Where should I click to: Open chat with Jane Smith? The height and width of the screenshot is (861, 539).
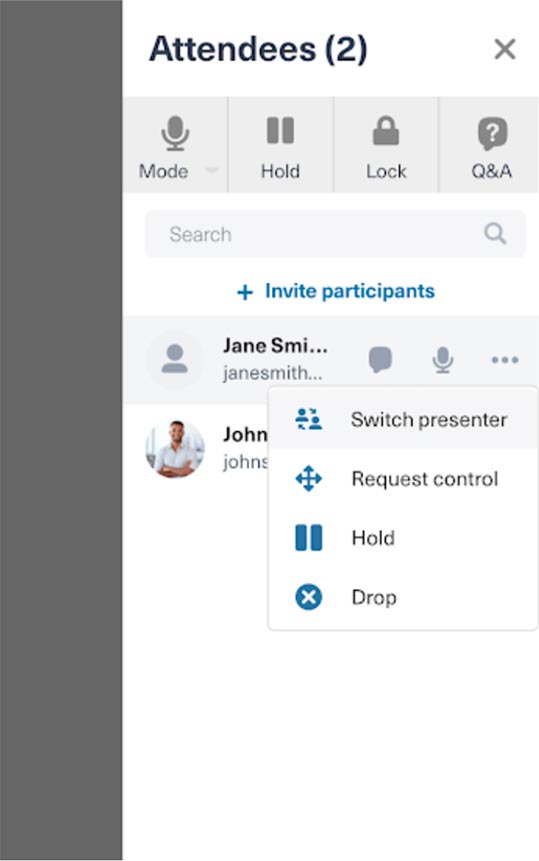(x=380, y=360)
